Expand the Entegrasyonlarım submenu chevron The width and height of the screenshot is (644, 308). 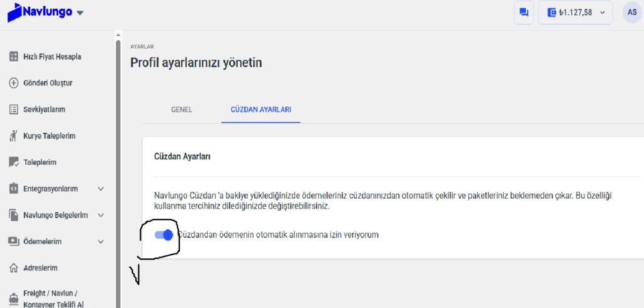(x=101, y=189)
